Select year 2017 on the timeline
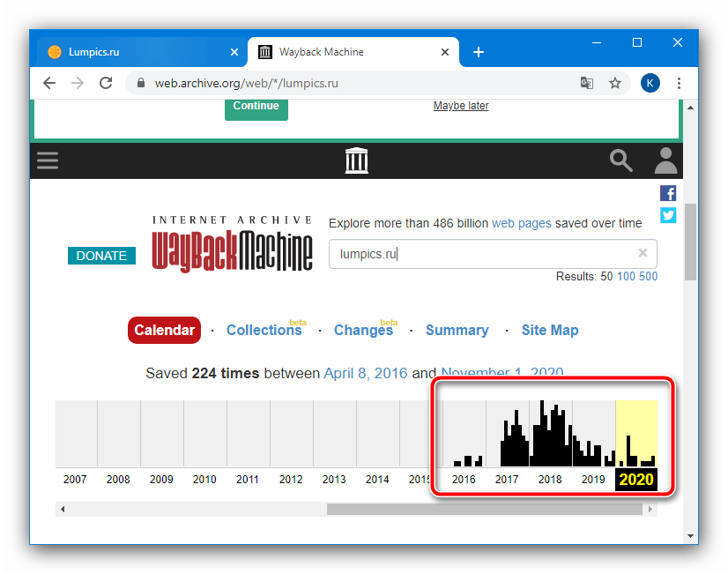Viewport: 728px width, 574px height. (507, 480)
